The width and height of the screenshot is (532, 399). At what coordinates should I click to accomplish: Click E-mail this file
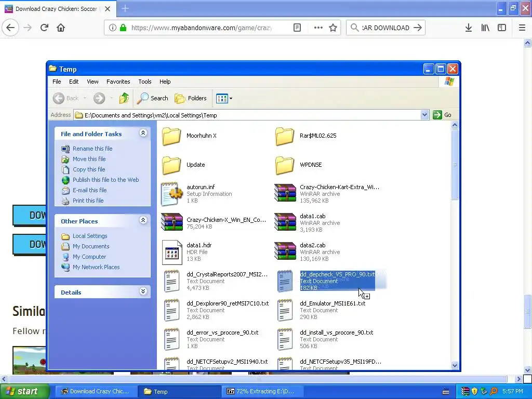(89, 190)
